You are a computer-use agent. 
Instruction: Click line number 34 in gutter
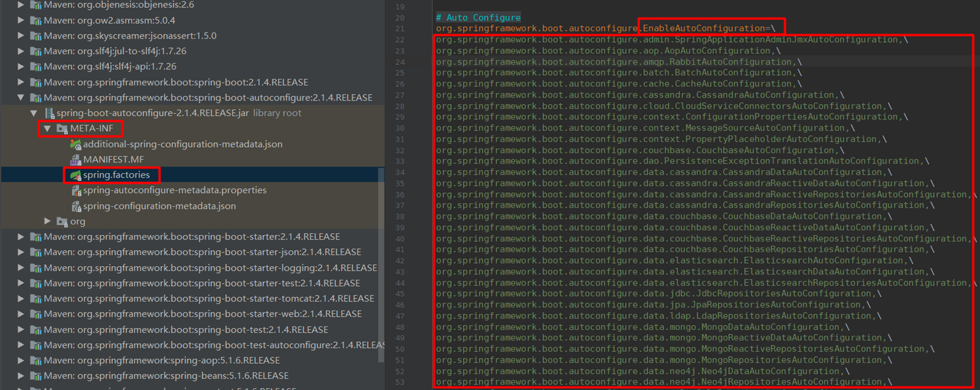point(400,173)
